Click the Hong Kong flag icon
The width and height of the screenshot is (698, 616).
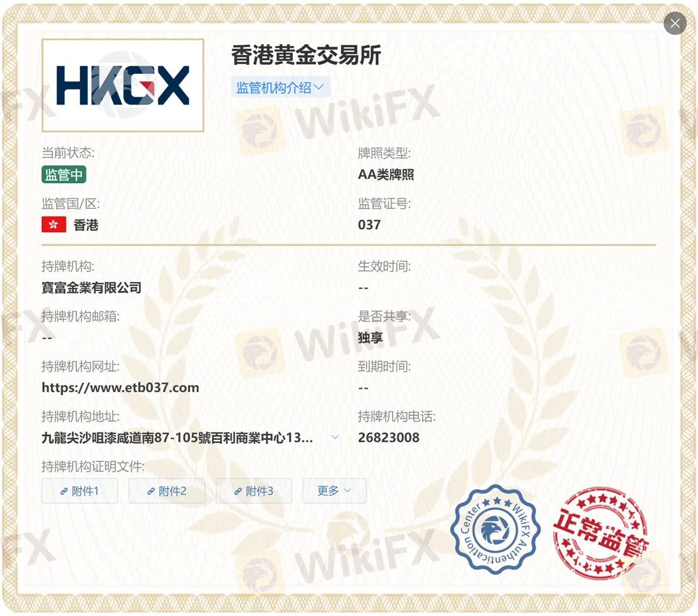[x=54, y=224]
